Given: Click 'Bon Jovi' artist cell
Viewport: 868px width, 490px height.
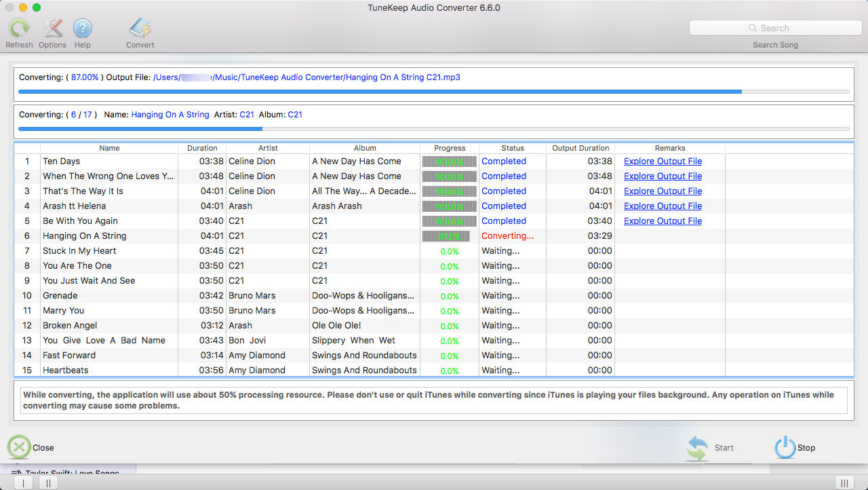Looking at the screenshot, I should 247,340.
